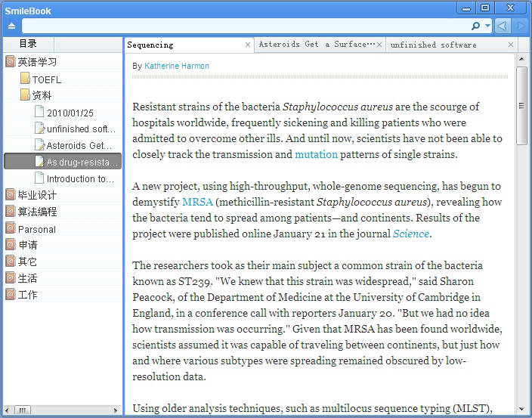Viewport: 532px width, 418px height.
Task: Click the sidebar horizontal scrollbar thumb
Action: 23,410
